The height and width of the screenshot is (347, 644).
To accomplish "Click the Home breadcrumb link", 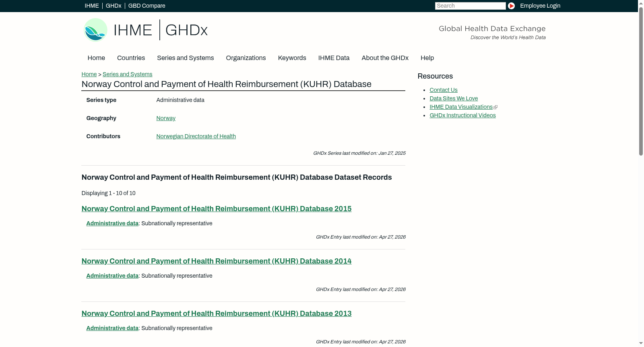I will tap(89, 74).
